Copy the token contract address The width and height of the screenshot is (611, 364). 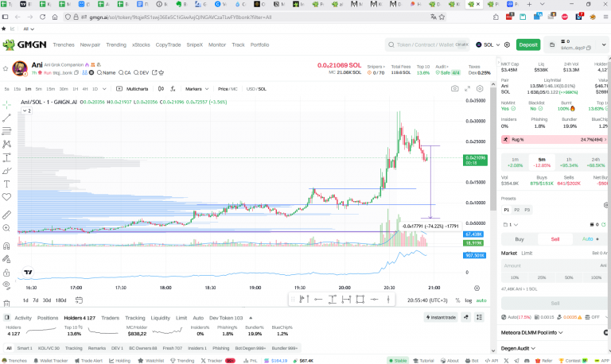pos(76,73)
